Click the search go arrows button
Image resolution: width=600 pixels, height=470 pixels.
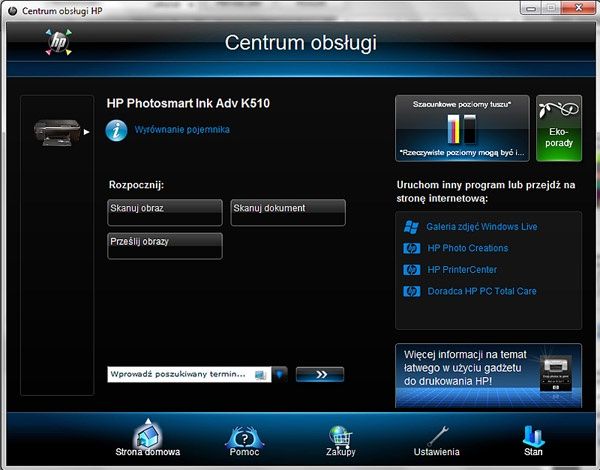tap(320, 374)
